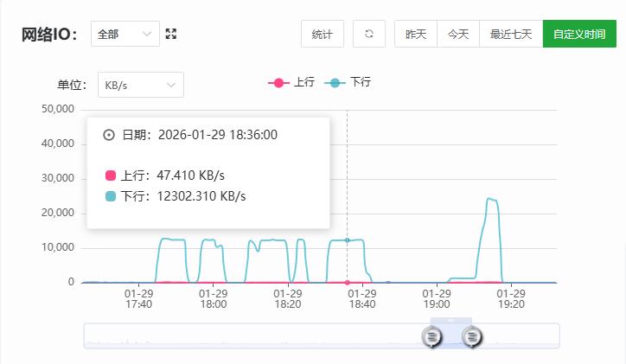Click the 上行: 47.410 KB/s tooltip value

click(165, 176)
